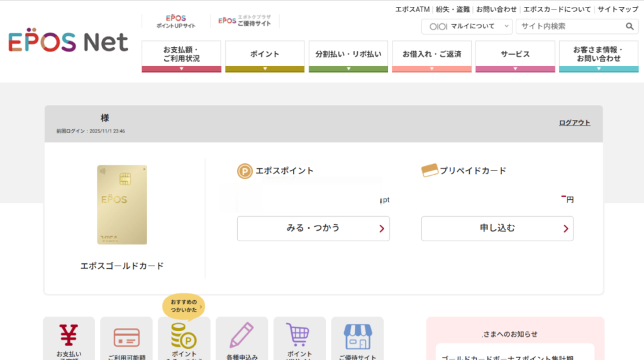Open the ポイントUPサイト shopping cart tile
The width and height of the screenshot is (644, 360).
pos(299,339)
